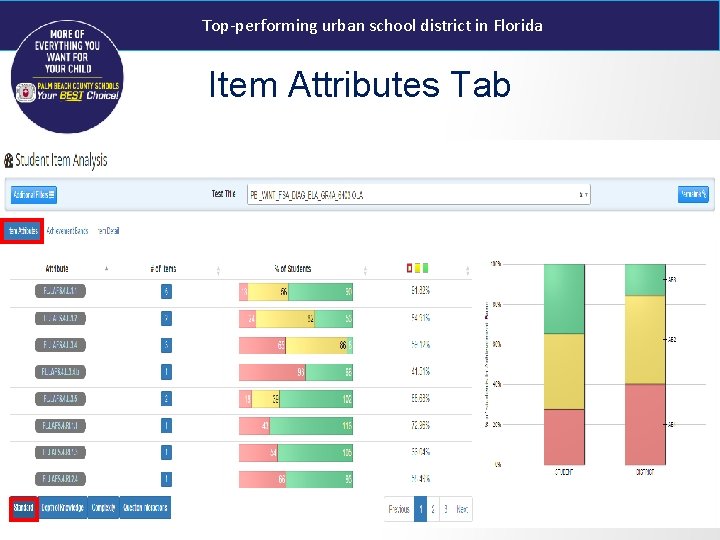Select page 1 in pagination
The height and width of the screenshot is (540, 720).
(421, 509)
